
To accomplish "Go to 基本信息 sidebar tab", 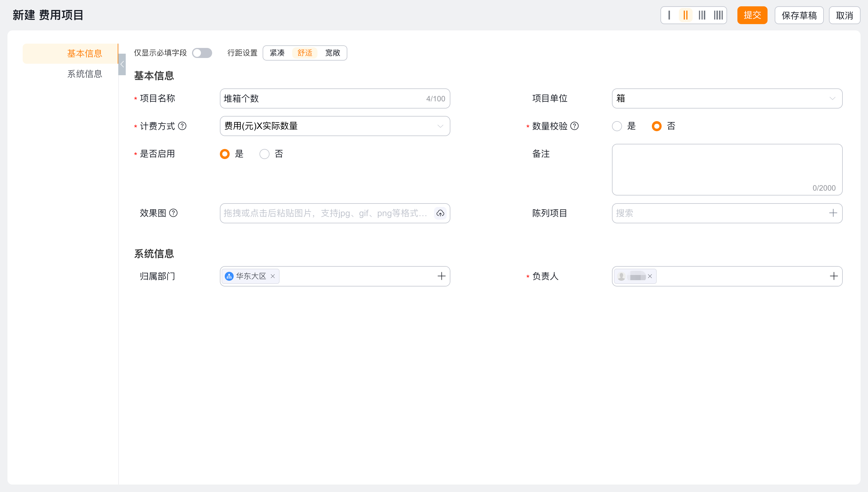I will [x=70, y=53].
